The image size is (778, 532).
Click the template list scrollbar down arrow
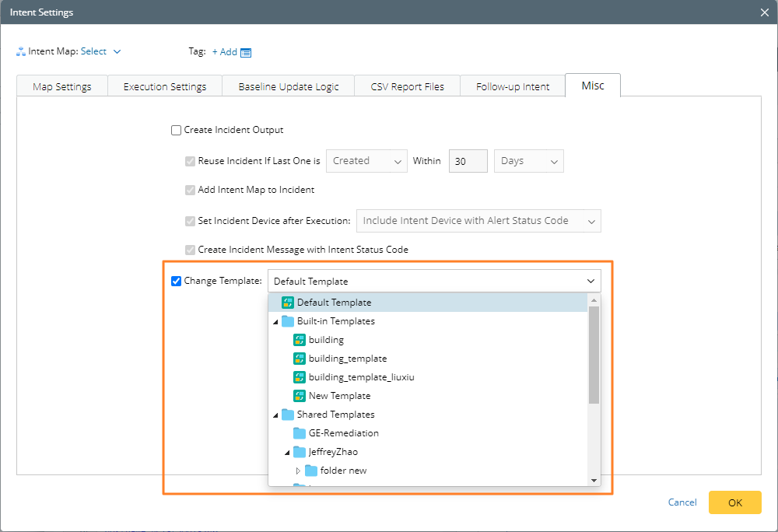point(594,480)
